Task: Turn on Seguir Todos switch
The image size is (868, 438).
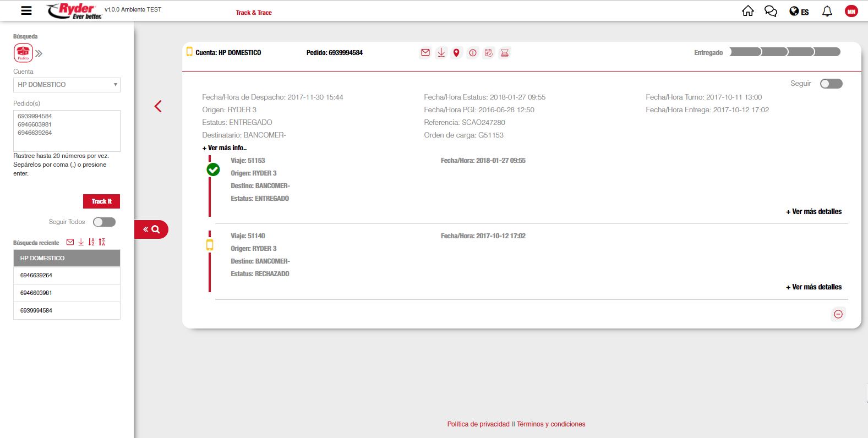Action: [104, 222]
